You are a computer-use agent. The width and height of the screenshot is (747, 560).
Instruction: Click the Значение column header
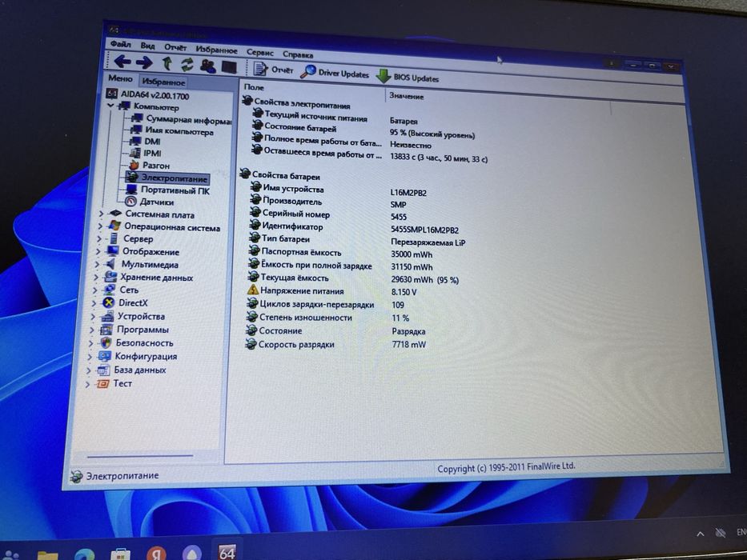tap(407, 96)
